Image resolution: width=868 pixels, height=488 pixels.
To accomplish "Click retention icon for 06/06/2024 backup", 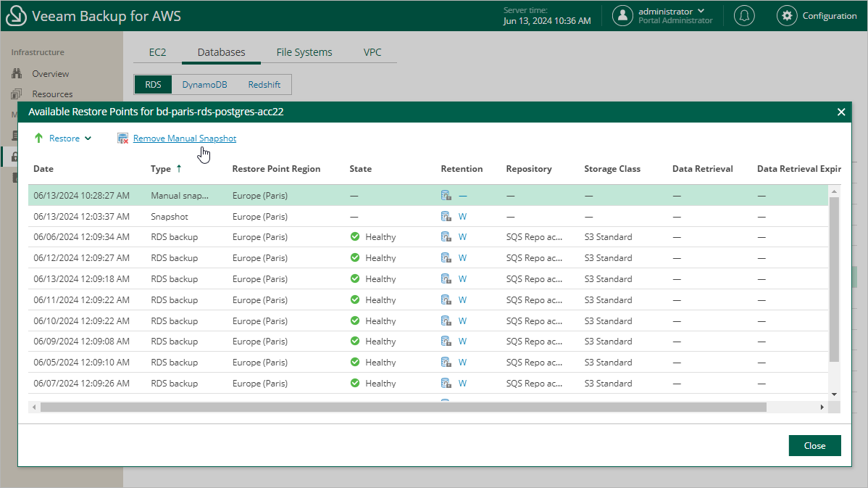I will pos(446,236).
